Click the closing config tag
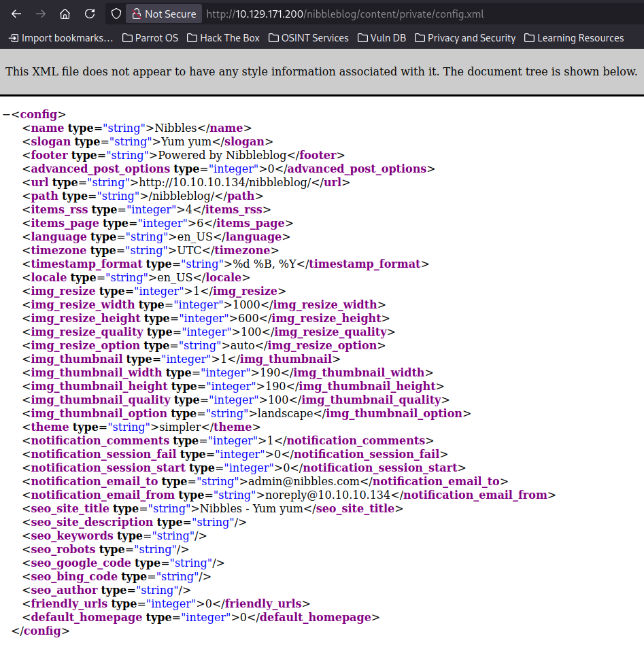This screenshot has height=651, width=644. tap(41, 631)
